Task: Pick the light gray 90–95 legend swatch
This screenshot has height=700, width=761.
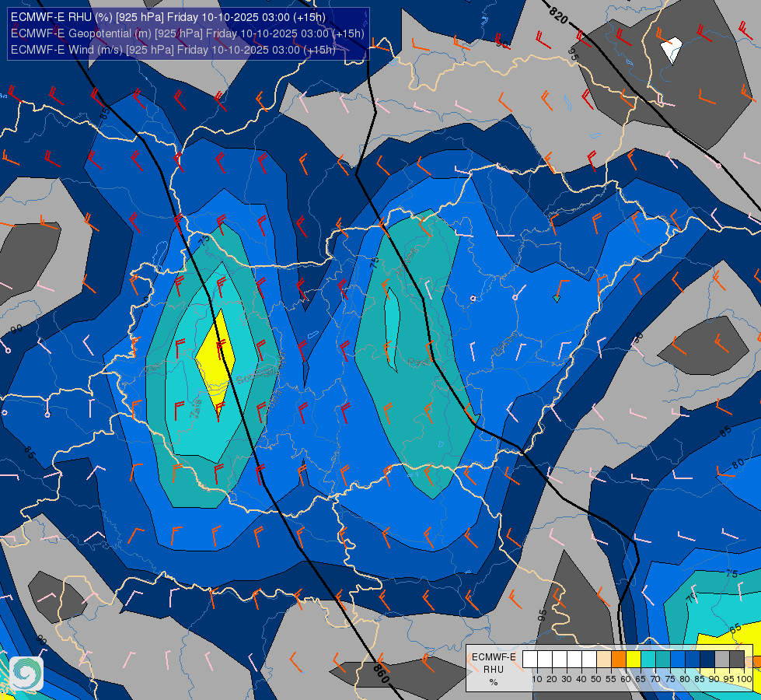Action: point(722,659)
